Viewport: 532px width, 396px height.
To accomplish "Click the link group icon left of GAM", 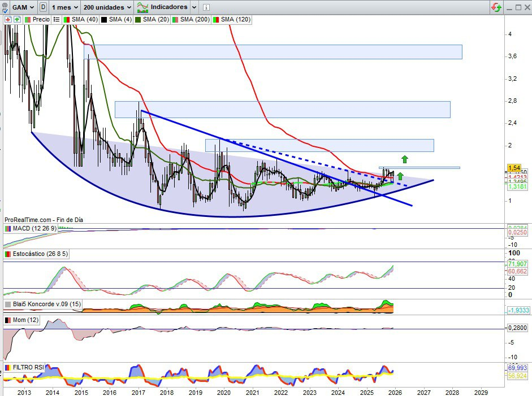I will click(x=6, y=7).
